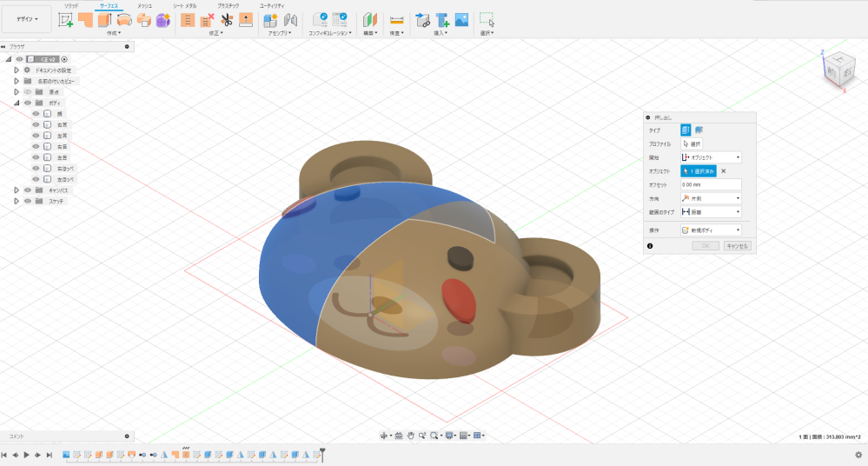The width and height of the screenshot is (868, 466).
Task: Click the 1 選択済み object button
Action: [x=698, y=171]
